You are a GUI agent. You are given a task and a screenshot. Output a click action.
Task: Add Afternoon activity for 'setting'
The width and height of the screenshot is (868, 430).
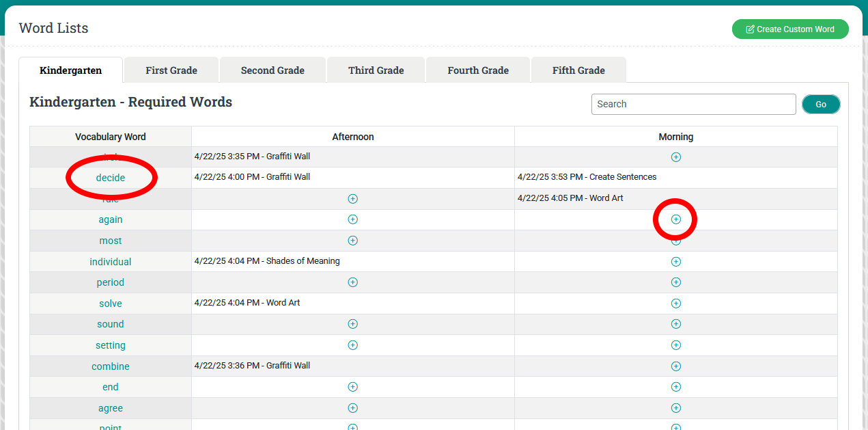[x=352, y=345]
